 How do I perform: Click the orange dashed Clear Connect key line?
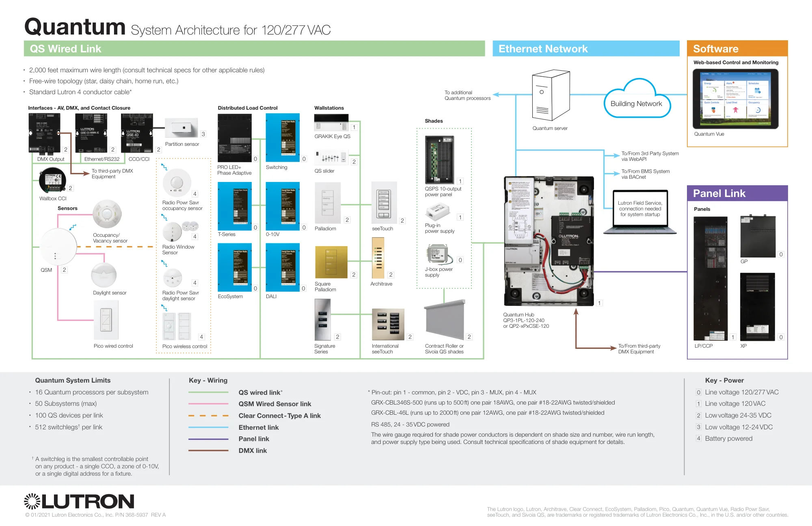point(208,416)
